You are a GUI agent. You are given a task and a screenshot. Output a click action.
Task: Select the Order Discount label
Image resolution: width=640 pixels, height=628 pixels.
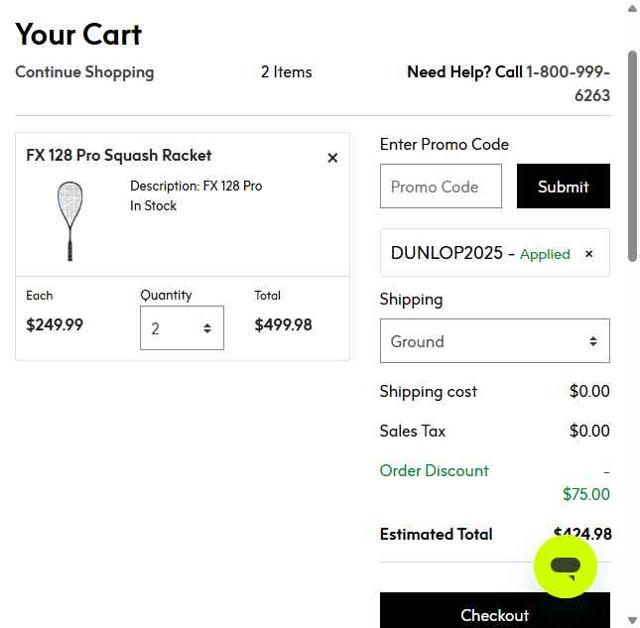click(434, 471)
